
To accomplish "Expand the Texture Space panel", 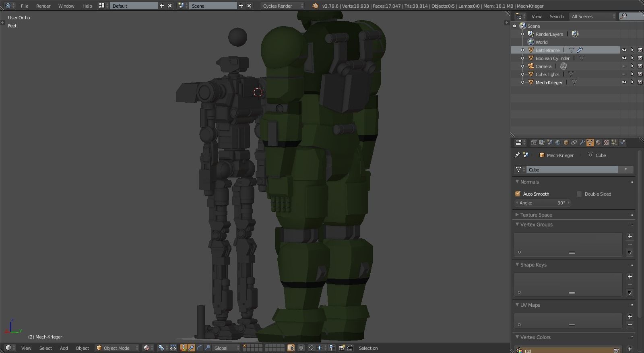I will point(517,215).
